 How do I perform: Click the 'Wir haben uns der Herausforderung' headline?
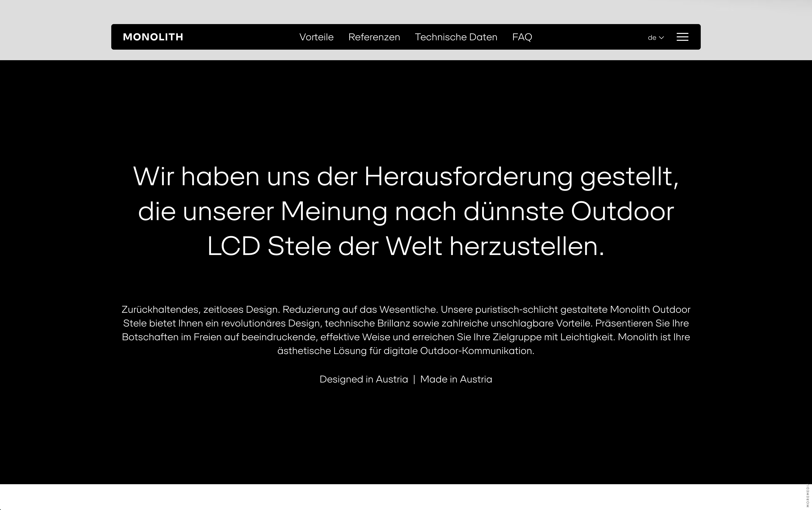(x=406, y=176)
